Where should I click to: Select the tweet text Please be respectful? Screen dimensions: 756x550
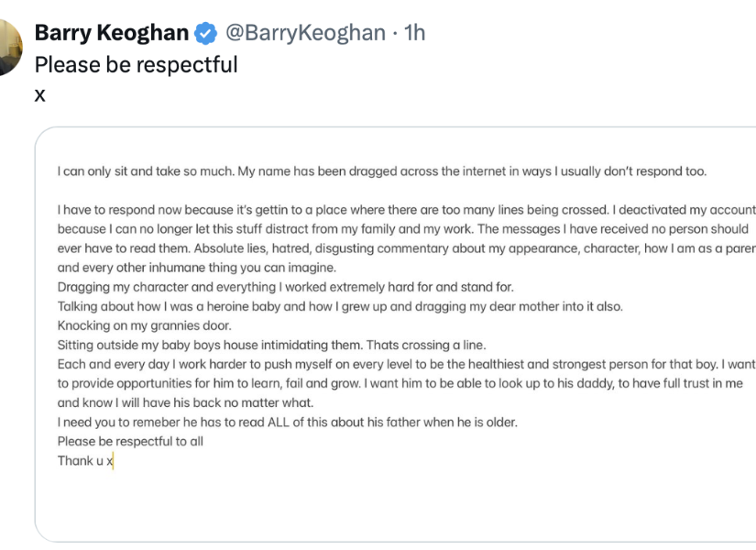136,65
